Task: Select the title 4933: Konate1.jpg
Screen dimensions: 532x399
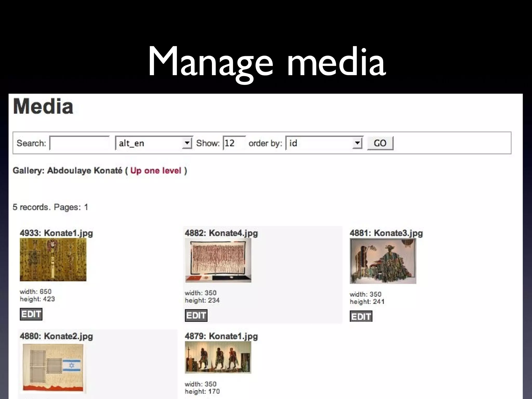Action: (x=56, y=233)
